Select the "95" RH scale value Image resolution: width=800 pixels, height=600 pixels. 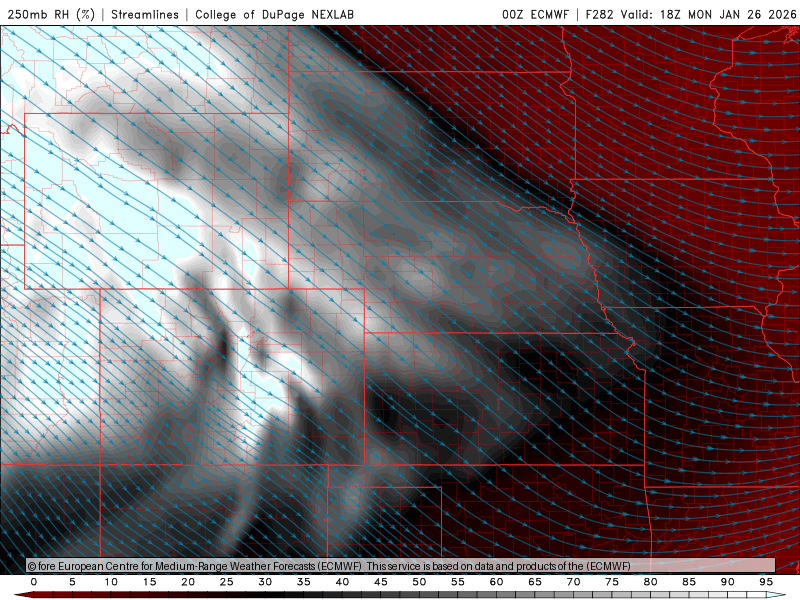pos(766,582)
